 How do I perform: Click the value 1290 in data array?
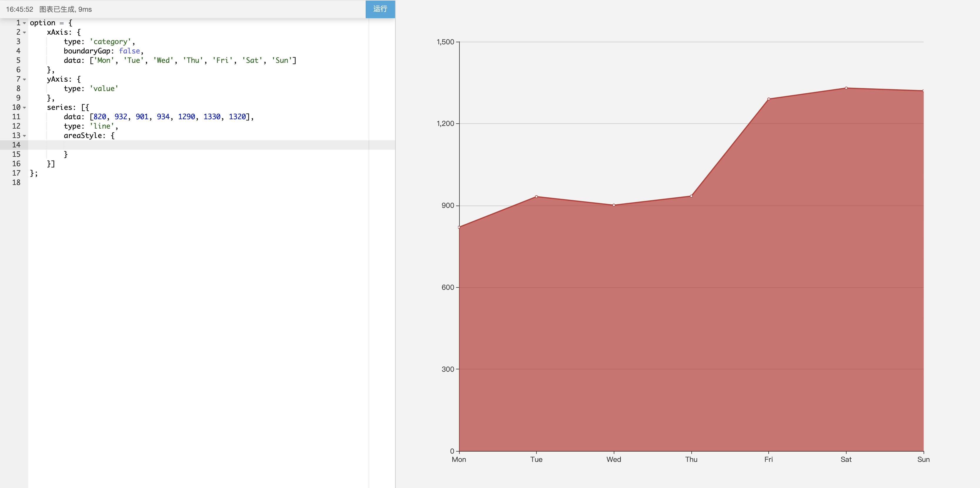(186, 117)
